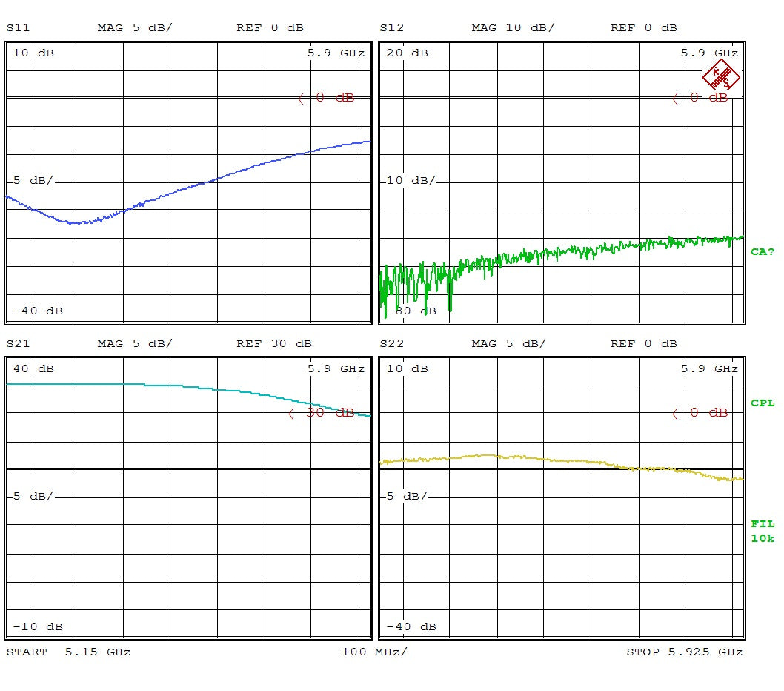Adjust the 5 dB/ scale label in S11 grid
Viewport: 784px width, 691px height.
click(x=30, y=180)
